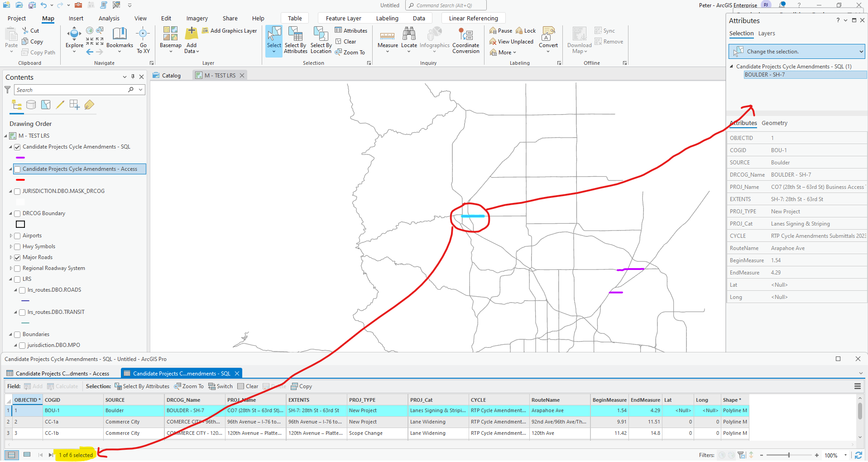Open the Bookmarks tool in ribbon
The height and width of the screenshot is (462, 868).
[x=120, y=38]
